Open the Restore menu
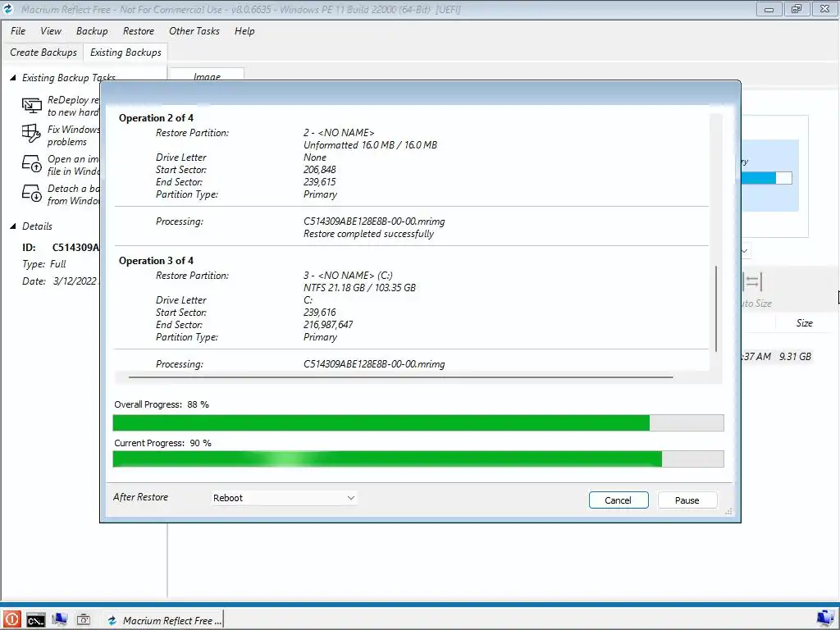The height and width of the screenshot is (630, 840). point(138,31)
